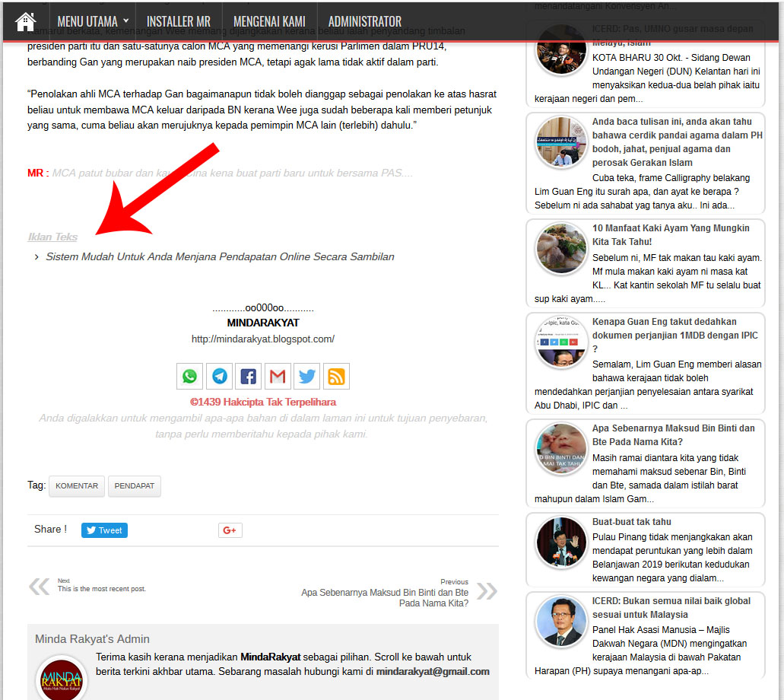Open the Kenapa Guan Eng takut article
This screenshot has height=700, width=784.
pyautogui.click(x=674, y=342)
